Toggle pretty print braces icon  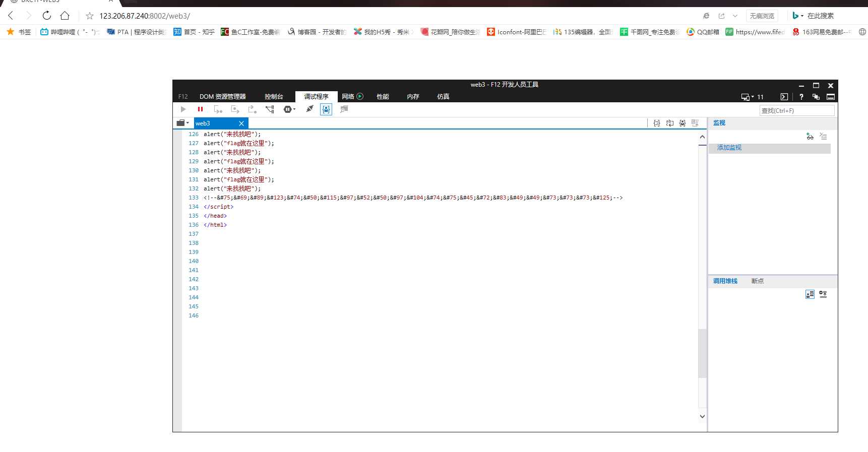point(657,123)
